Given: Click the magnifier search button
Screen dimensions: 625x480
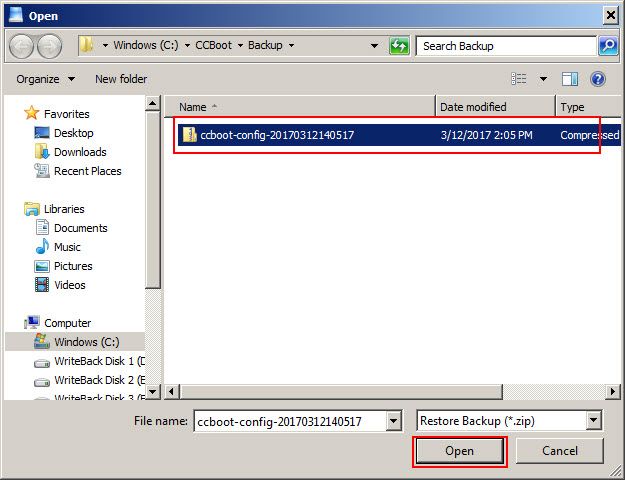Looking at the screenshot, I should (x=608, y=46).
